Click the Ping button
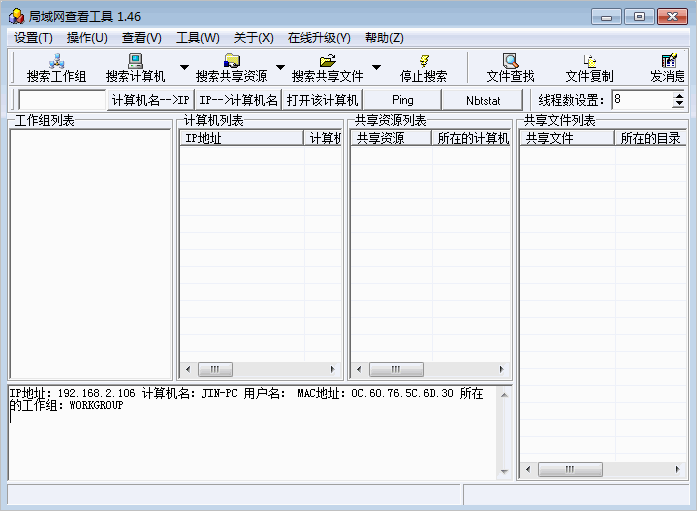The width and height of the screenshot is (697, 511). [x=402, y=100]
